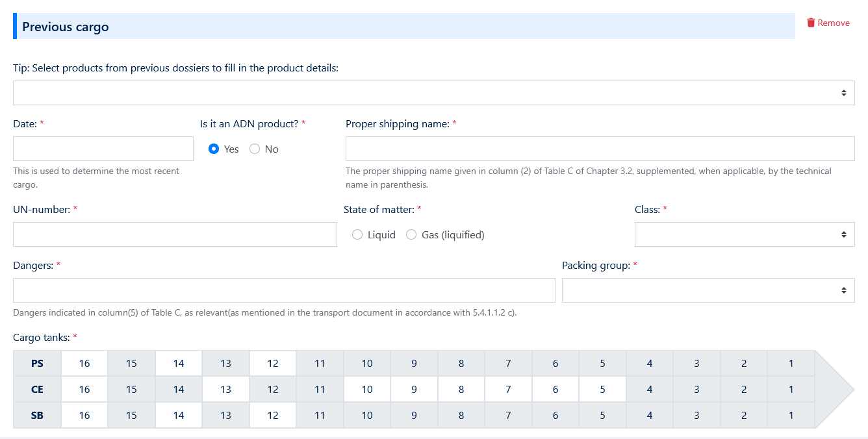Select cargo tank 8 in the CE row
Viewport: 868px width, 439px height.
tap(461, 389)
